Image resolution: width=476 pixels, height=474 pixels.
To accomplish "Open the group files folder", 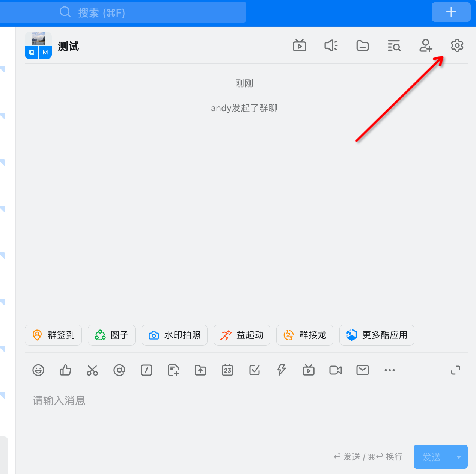I will pos(362,45).
